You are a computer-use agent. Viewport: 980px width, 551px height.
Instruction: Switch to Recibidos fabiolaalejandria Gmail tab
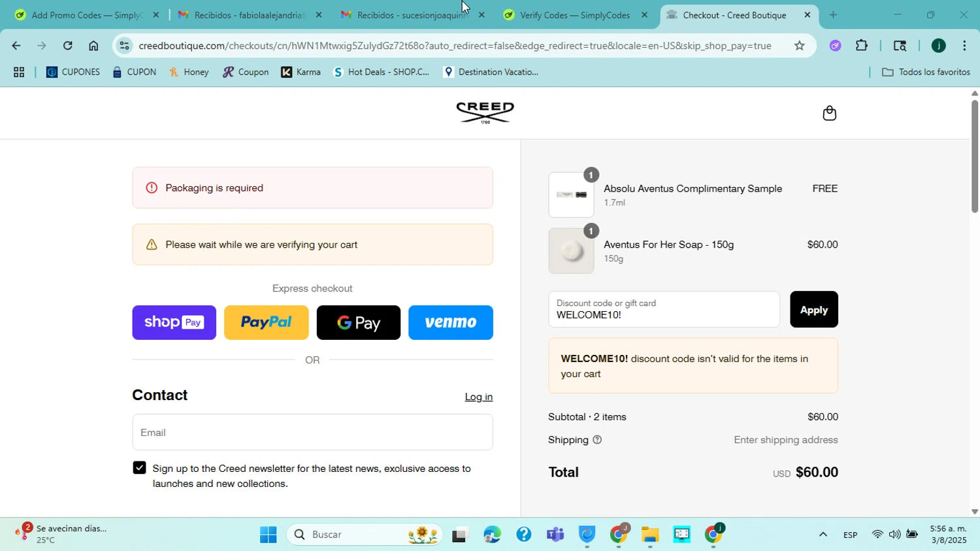coord(248,15)
